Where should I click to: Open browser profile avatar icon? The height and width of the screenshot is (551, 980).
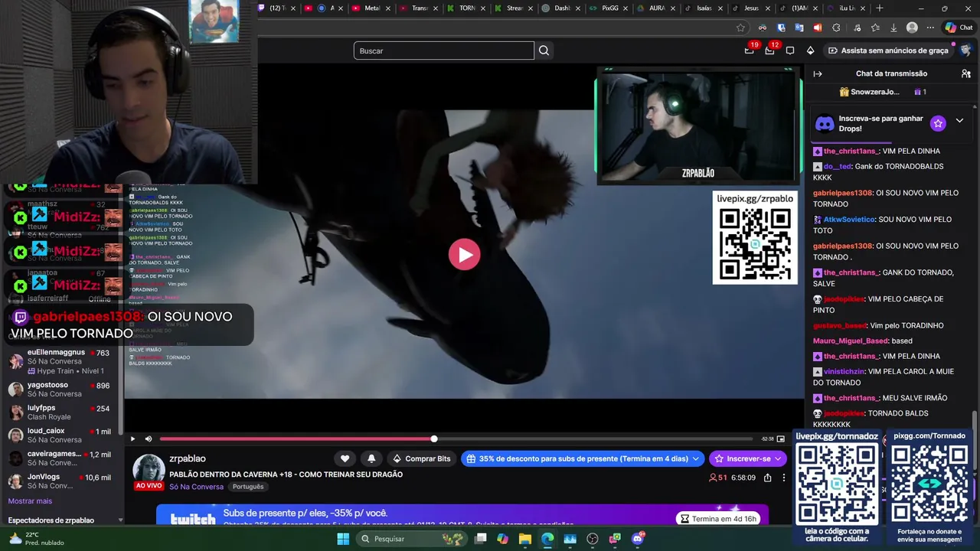click(x=912, y=28)
